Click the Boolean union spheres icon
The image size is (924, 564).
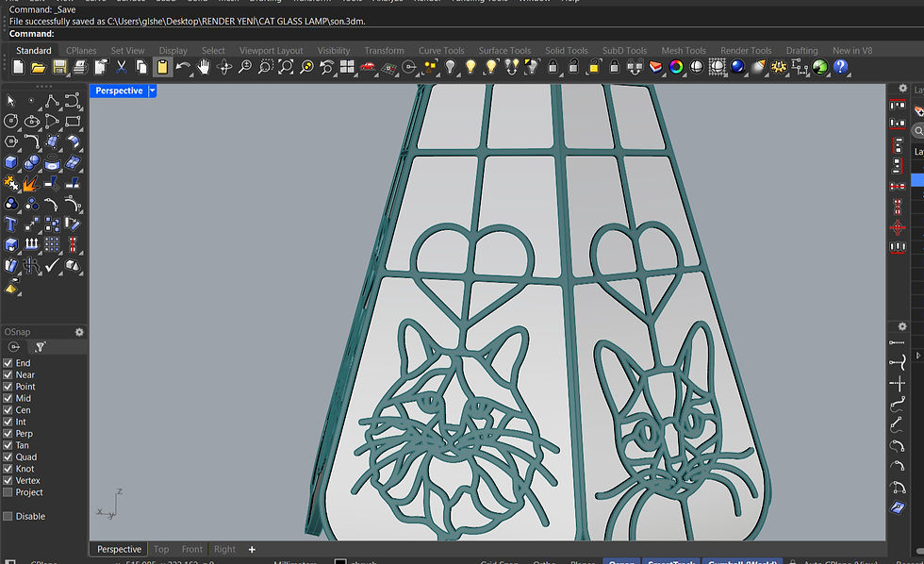click(31, 162)
